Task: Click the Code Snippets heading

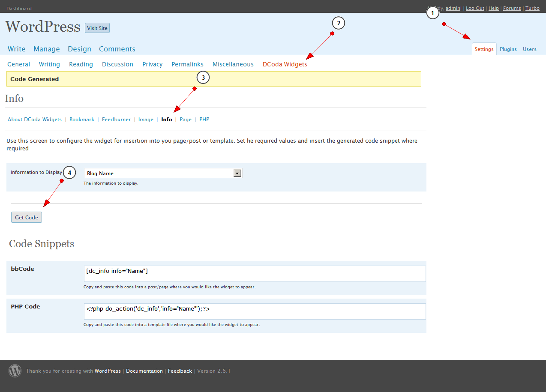Action: click(x=42, y=244)
